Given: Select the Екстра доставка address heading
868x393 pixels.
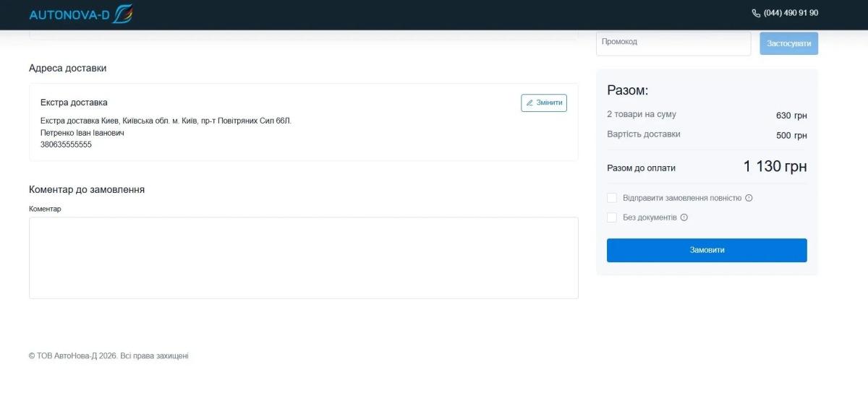Looking at the screenshot, I should pos(74,103).
